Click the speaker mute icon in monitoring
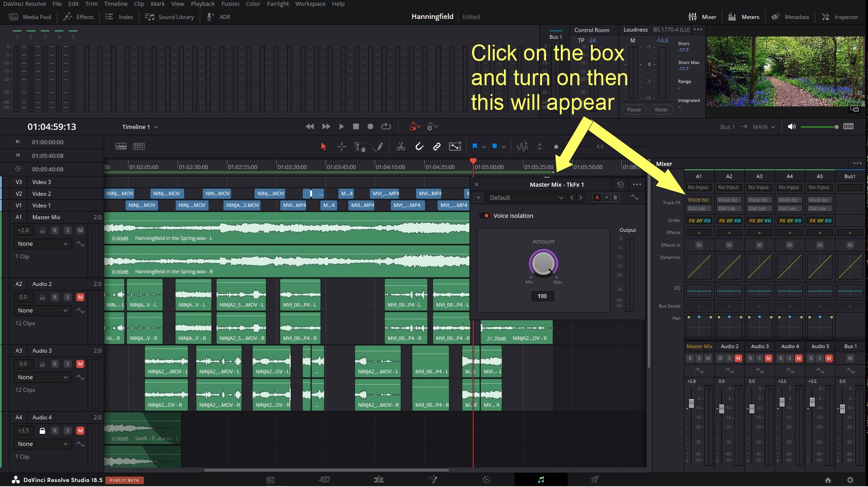 tap(791, 127)
